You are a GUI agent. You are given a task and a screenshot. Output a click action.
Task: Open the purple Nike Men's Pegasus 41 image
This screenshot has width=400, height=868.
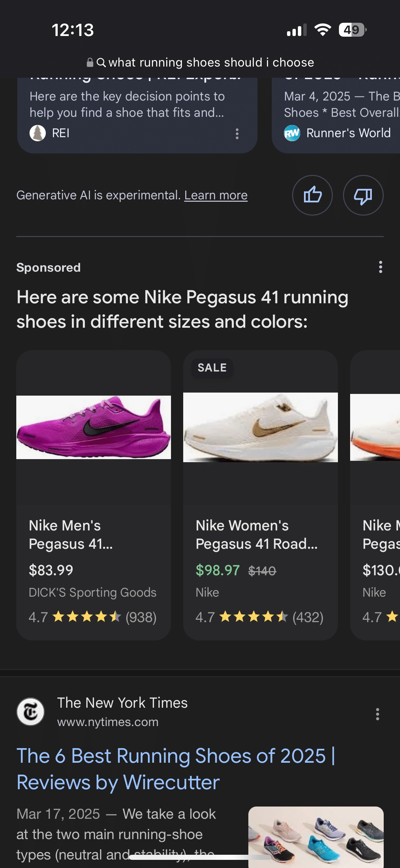94,427
